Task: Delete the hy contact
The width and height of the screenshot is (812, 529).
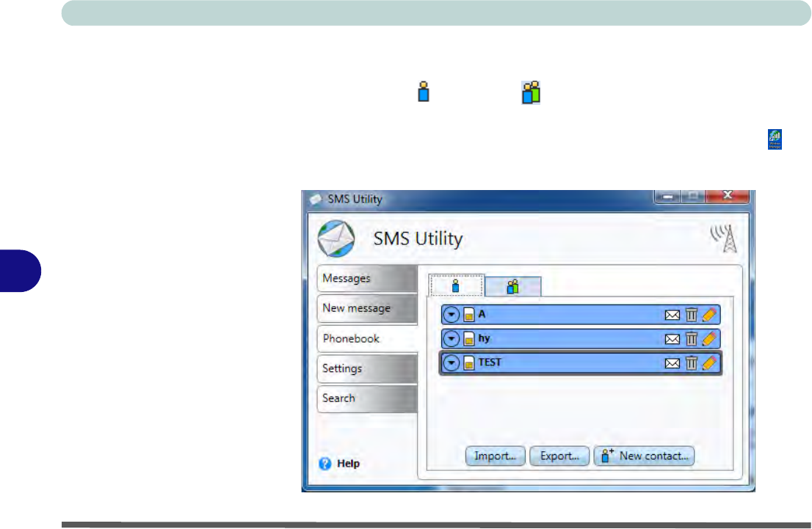Action: pos(691,339)
